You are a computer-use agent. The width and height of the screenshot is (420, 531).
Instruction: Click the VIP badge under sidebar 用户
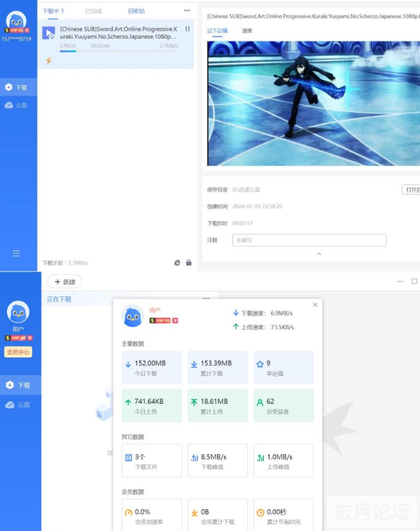click(x=18, y=338)
